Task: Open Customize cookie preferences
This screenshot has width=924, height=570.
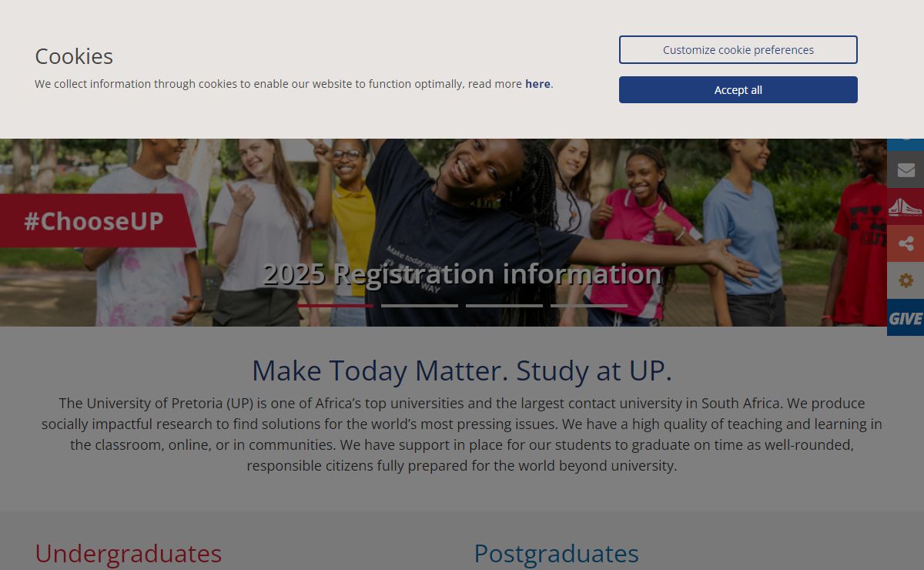Action: pos(738,49)
